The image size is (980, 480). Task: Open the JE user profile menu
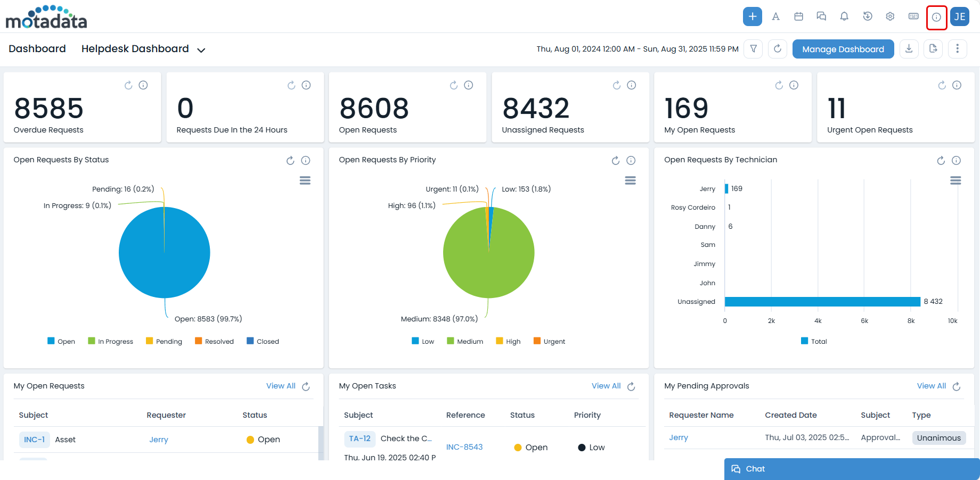(x=960, y=16)
